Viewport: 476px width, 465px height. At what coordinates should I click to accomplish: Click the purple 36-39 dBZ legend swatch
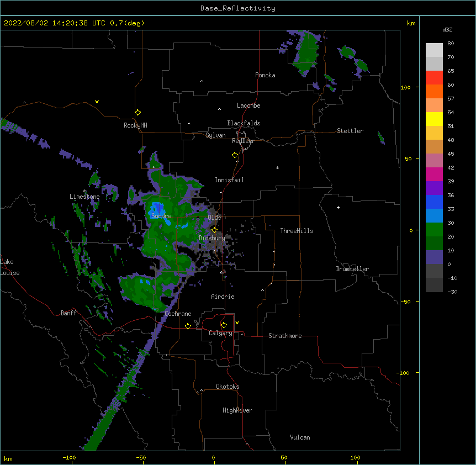434,188
